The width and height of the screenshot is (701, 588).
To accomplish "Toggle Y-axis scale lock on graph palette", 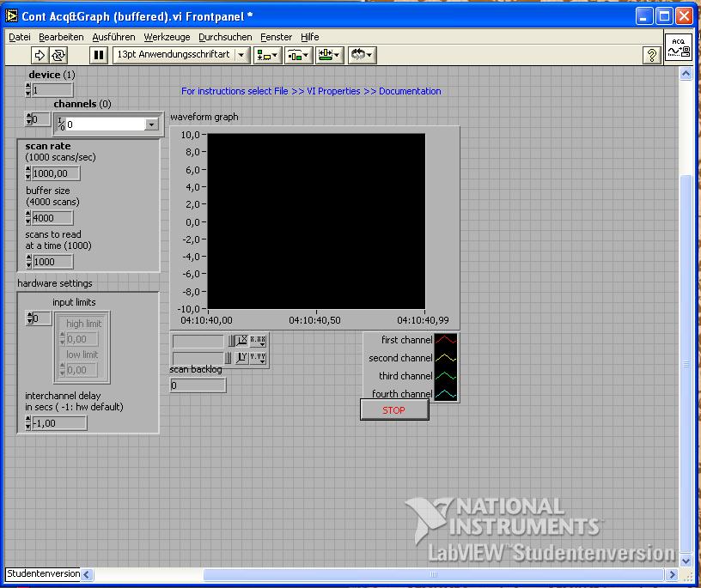I will coord(228,358).
